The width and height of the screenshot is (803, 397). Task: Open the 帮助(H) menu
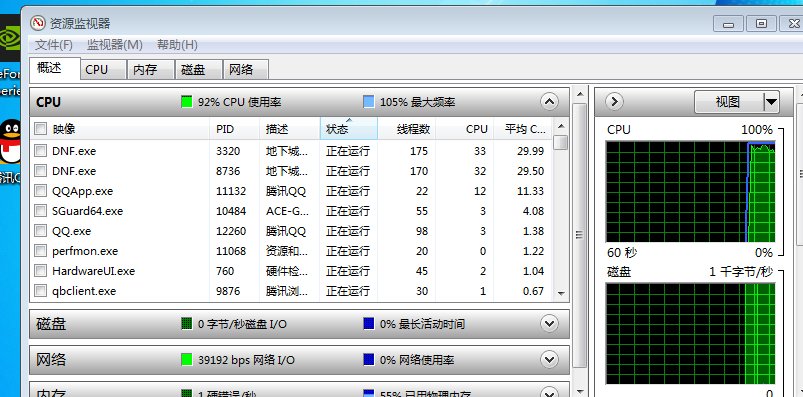177,45
